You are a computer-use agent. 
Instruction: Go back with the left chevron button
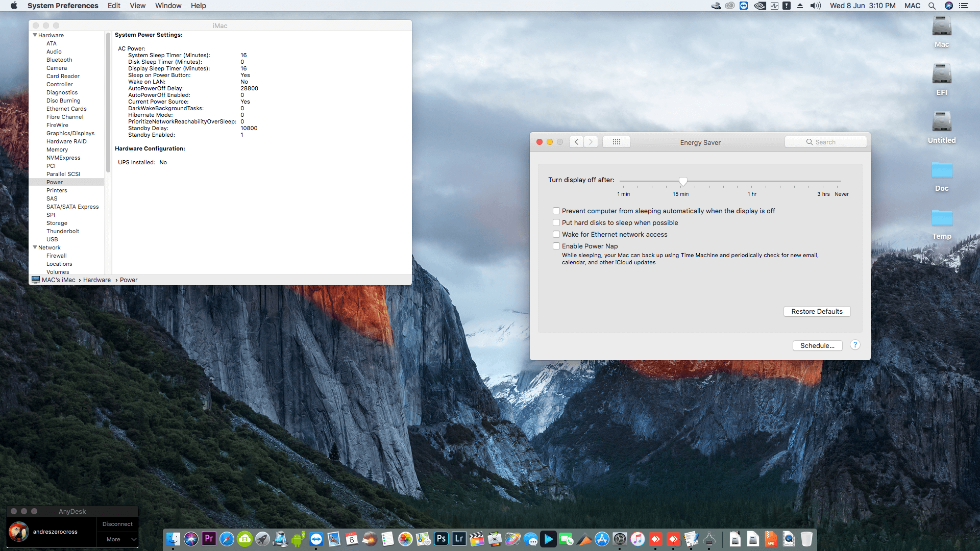(x=576, y=142)
